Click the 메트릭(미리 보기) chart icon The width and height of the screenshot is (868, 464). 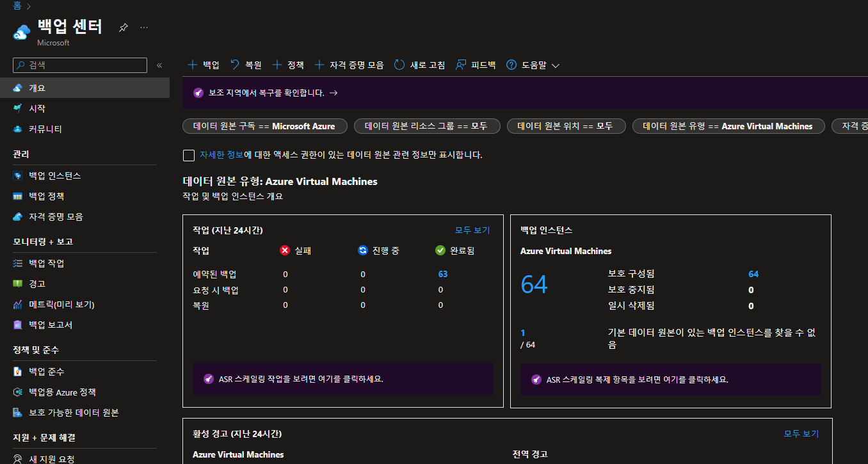tap(18, 305)
